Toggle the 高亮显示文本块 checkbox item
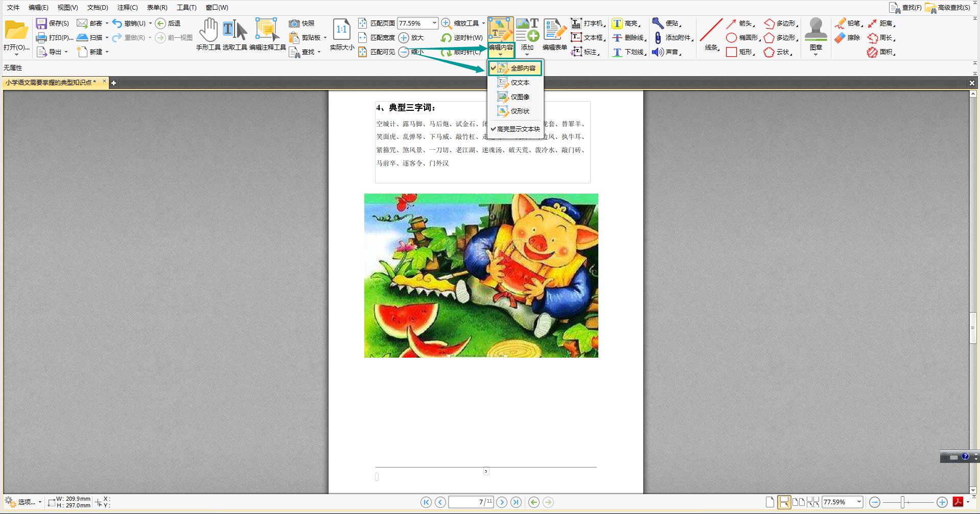 pos(515,129)
